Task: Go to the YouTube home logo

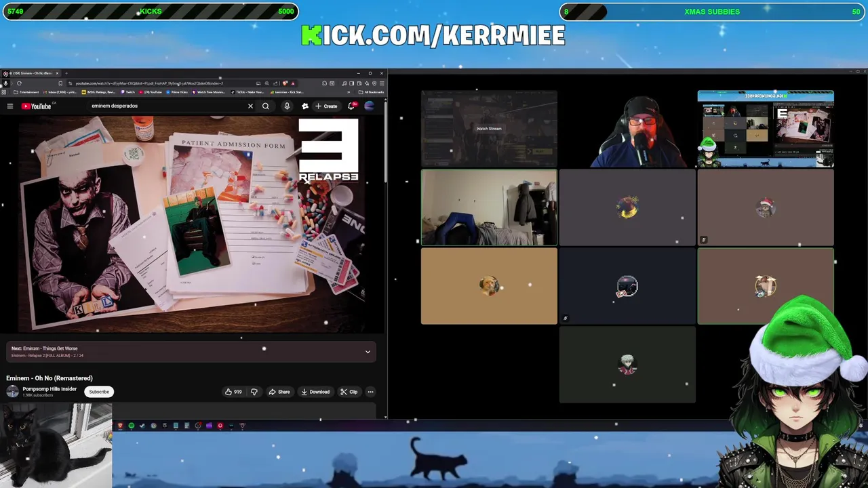Action: [x=36, y=106]
